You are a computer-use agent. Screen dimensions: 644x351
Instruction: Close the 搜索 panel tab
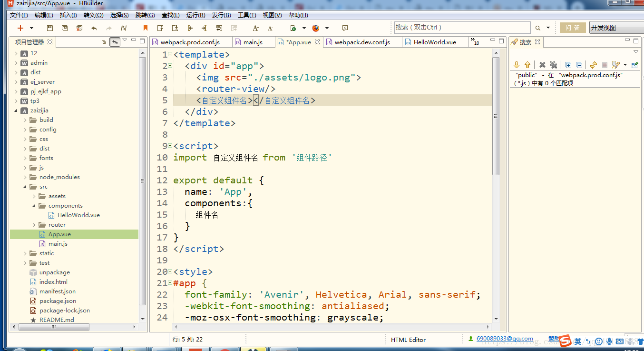click(537, 42)
